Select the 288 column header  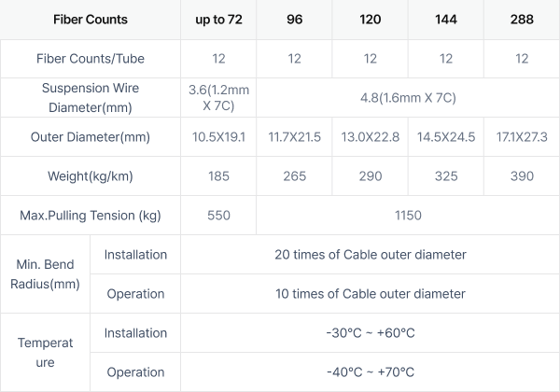pos(522,20)
